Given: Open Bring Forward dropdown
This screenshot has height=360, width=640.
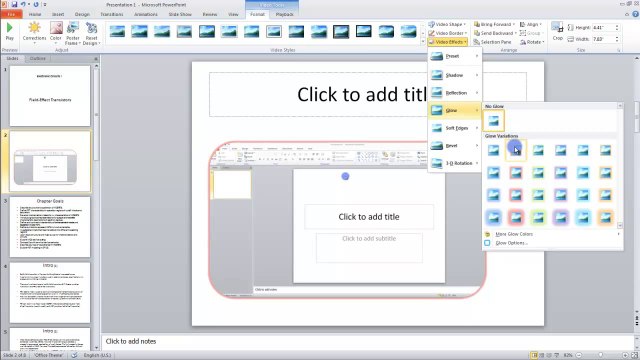Looking at the screenshot, I should [x=494, y=24].
